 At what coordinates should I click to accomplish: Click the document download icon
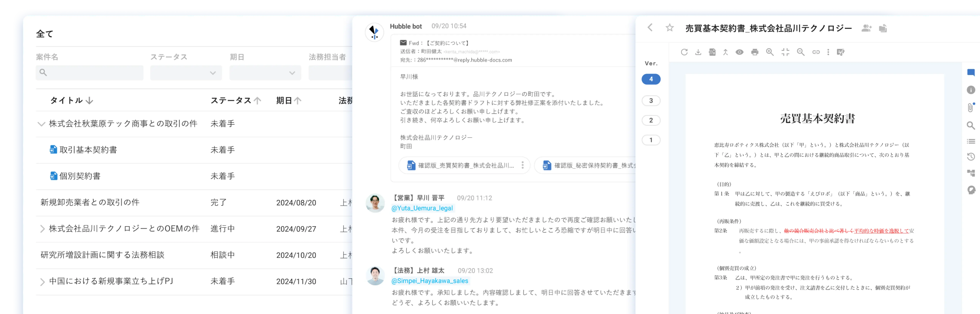click(x=698, y=52)
